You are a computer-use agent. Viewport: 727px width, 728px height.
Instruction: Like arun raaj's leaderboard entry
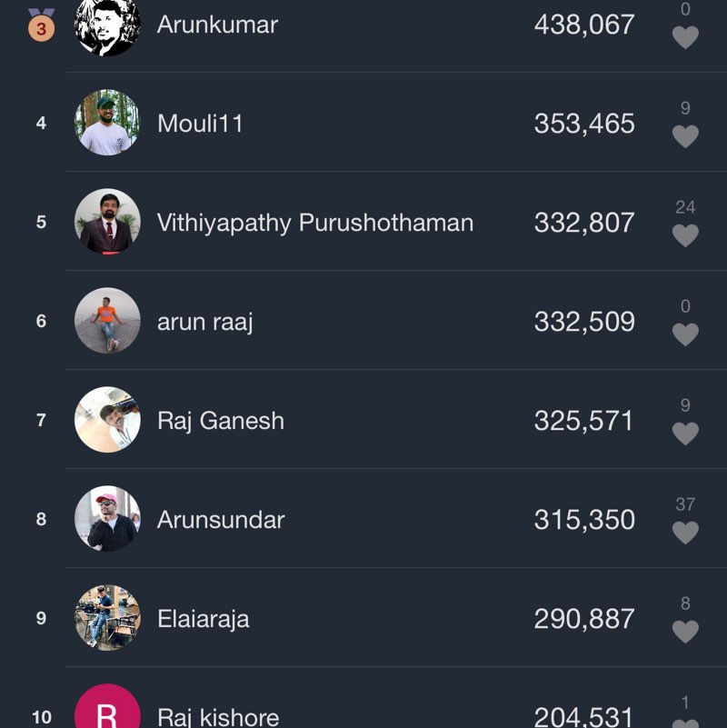click(x=685, y=334)
